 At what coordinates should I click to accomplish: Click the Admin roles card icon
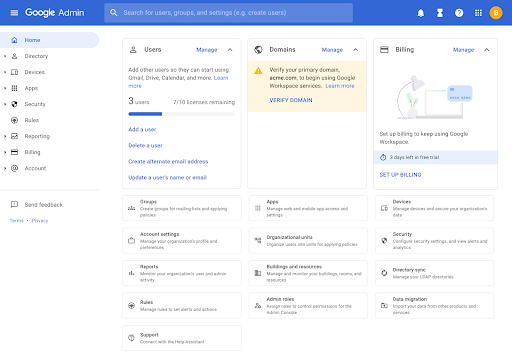(x=258, y=305)
